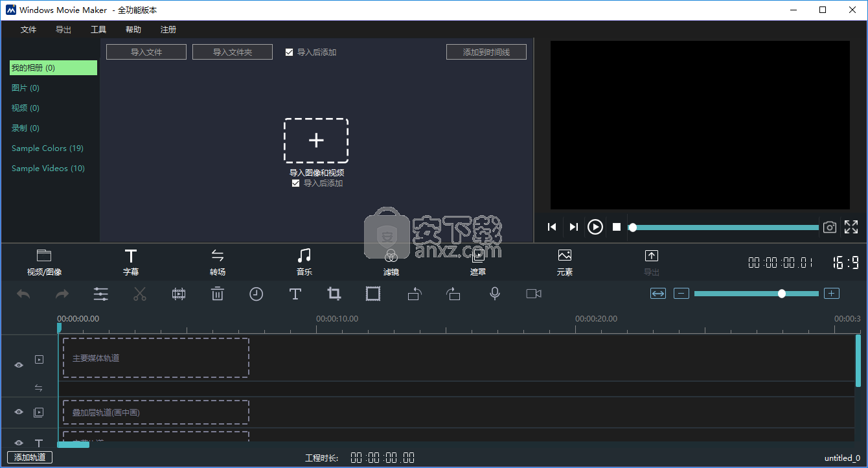Image resolution: width=868 pixels, height=468 pixels.
Task: Enter fullscreen preview mode
Action: 851,227
